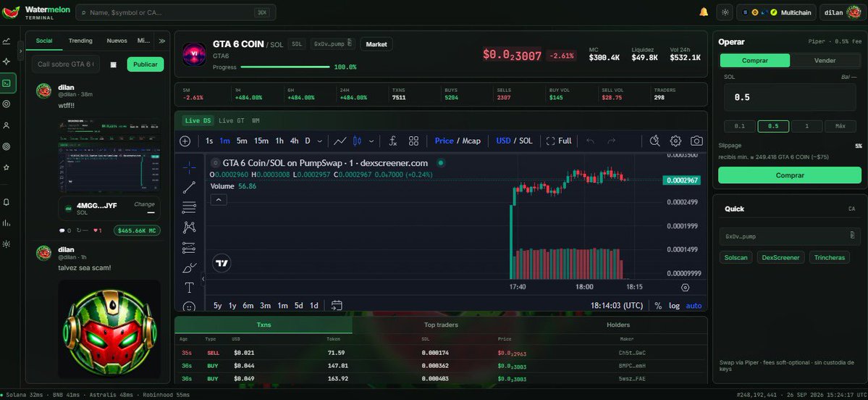This screenshot has width=868, height=400.
Task: Click the TradingView logo on chart
Action: pos(222,263)
